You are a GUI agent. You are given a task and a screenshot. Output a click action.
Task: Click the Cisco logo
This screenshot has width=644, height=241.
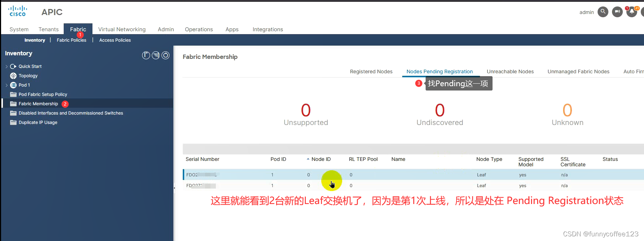pos(18,11)
